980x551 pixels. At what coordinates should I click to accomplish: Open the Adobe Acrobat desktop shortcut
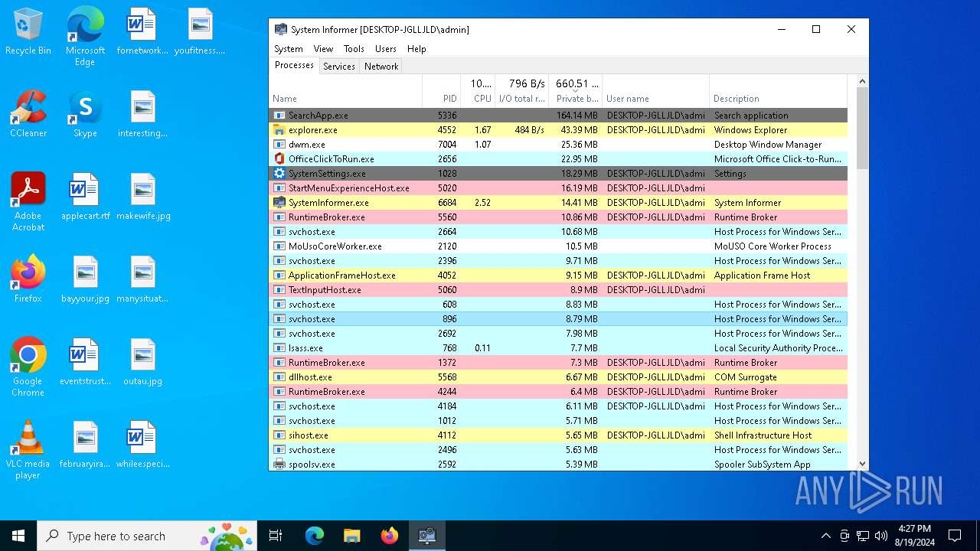(28, 202)
